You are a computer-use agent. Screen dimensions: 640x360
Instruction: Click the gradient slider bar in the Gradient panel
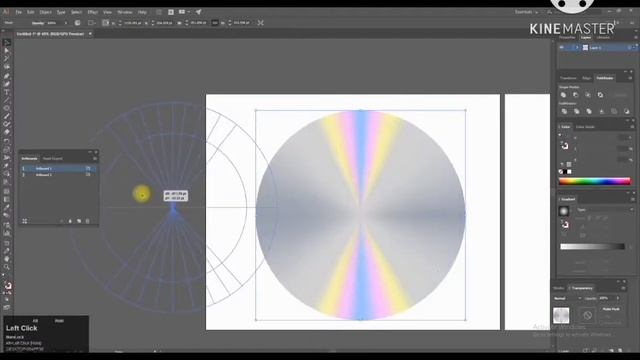coord(593,246)
